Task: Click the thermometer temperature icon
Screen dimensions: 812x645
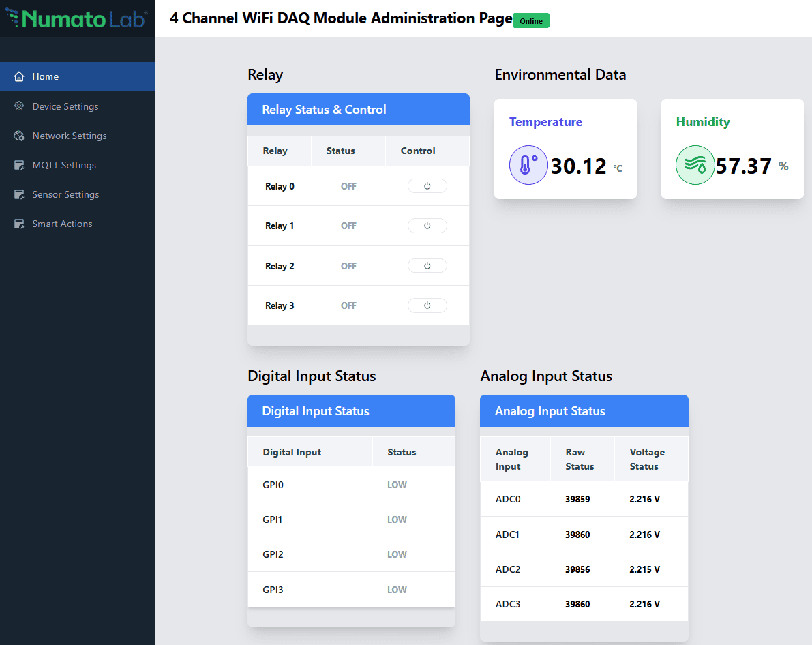Action: (x=528, y=165)
